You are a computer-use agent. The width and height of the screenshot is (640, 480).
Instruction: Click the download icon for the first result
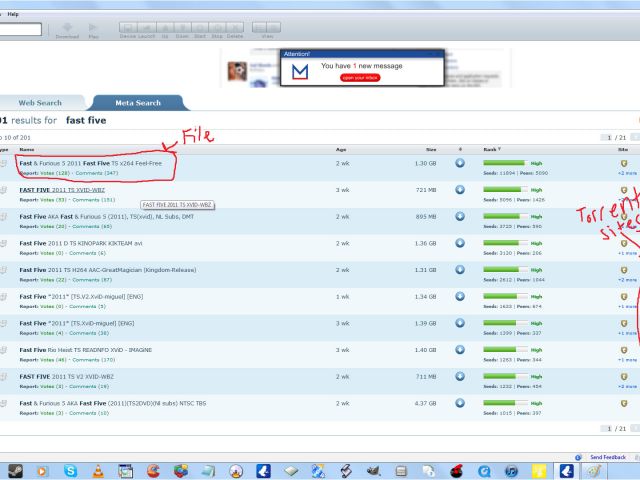point(460,163)
